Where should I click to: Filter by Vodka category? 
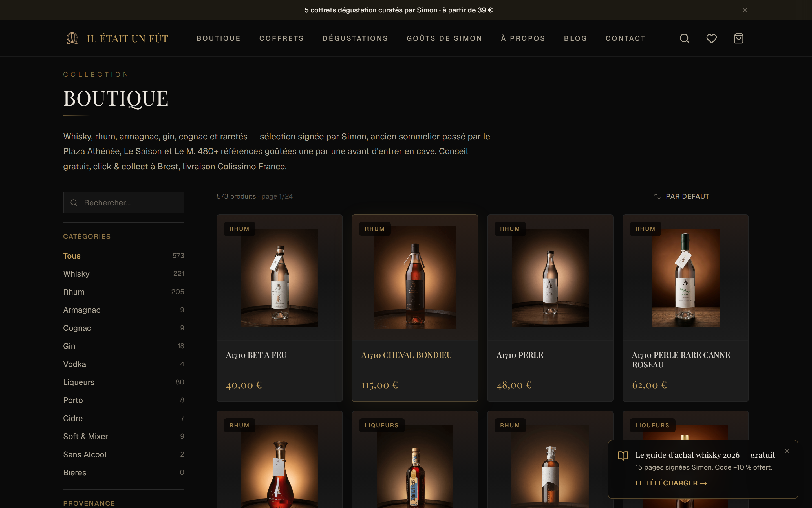123,364
